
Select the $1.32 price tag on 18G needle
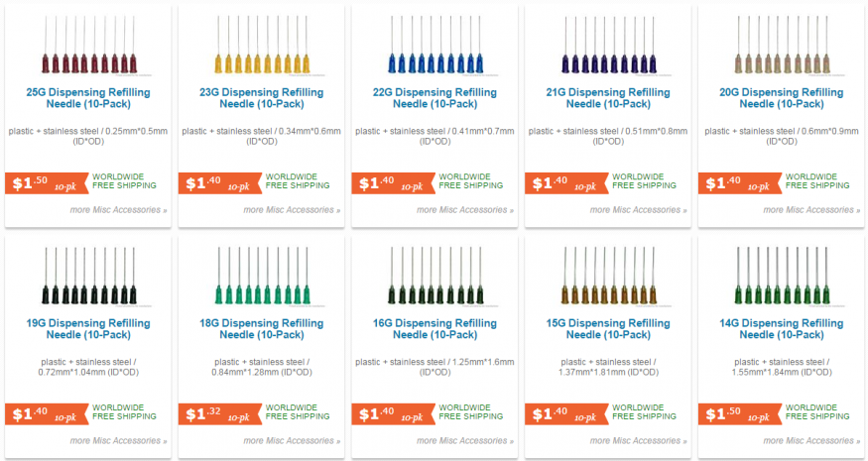tap(220, 414)
